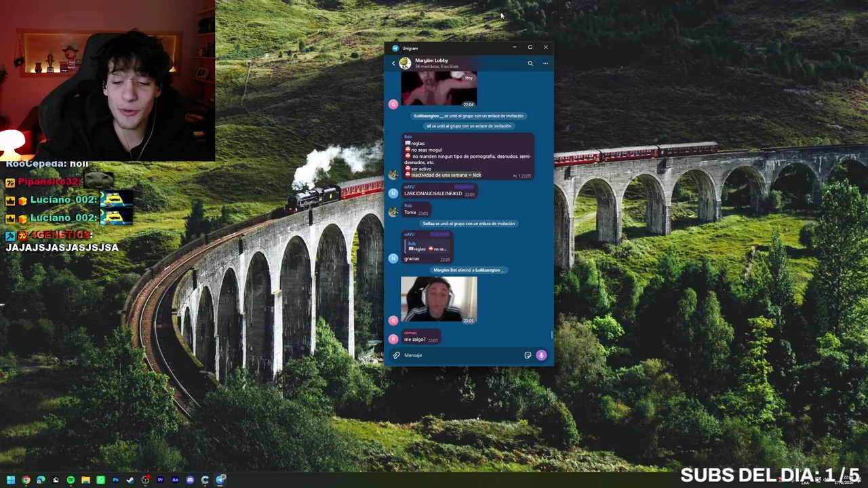Open N's avatar beside the gracias message

pyautogui.click(x=393, y=258)
